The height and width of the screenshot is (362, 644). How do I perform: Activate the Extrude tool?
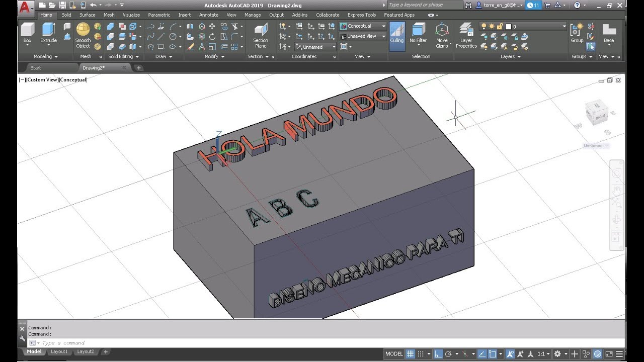[48, 33]
